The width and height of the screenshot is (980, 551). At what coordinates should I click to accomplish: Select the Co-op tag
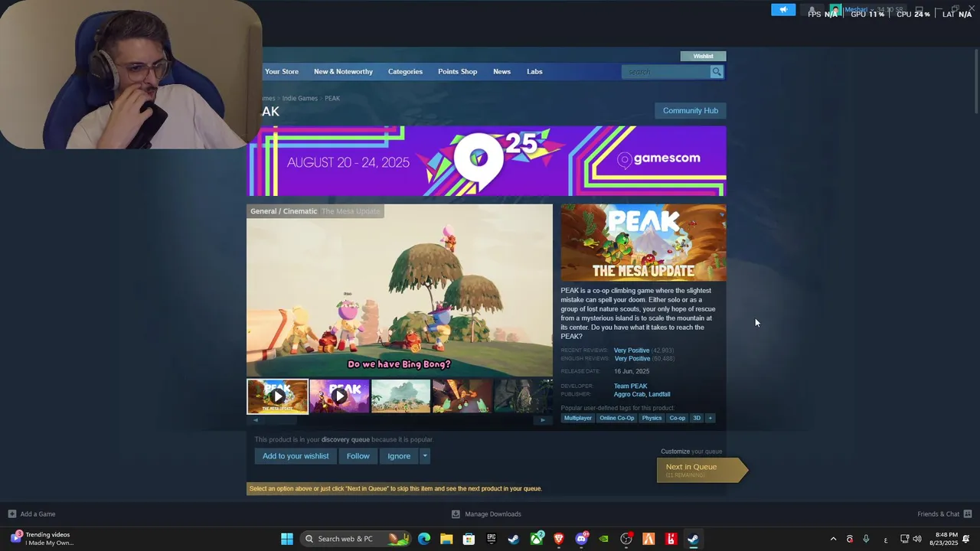[678, 418]
